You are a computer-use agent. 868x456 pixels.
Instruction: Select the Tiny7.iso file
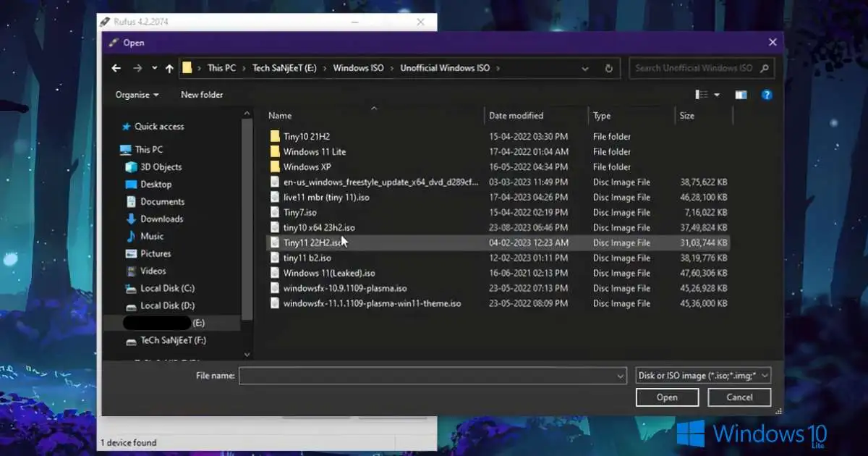(x=299, y=213)
